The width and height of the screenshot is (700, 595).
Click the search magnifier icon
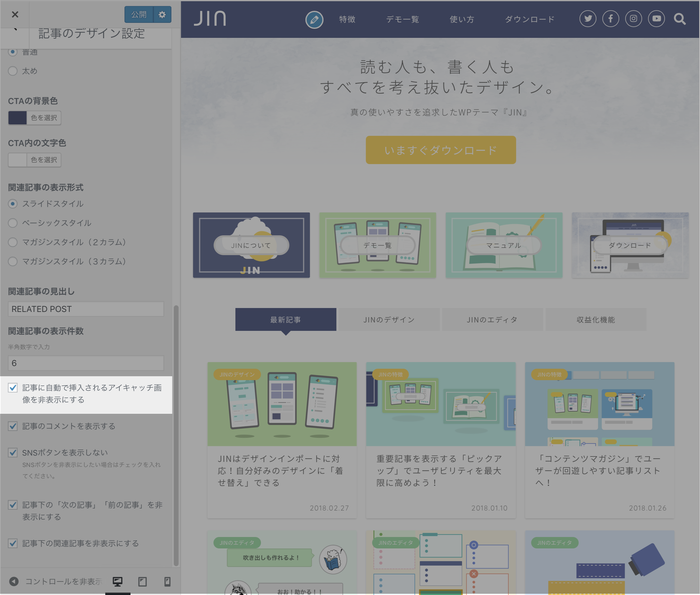(x=680, y=19)
